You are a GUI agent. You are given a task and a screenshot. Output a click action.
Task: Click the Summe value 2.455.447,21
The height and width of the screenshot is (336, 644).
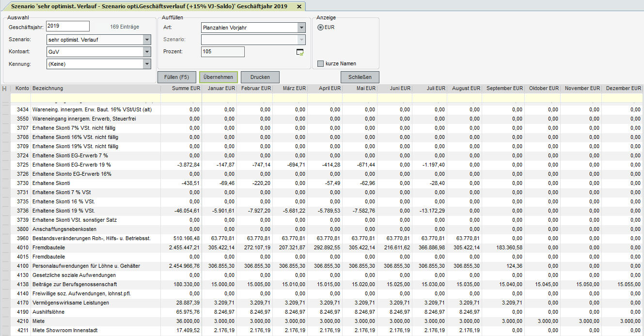184,247
